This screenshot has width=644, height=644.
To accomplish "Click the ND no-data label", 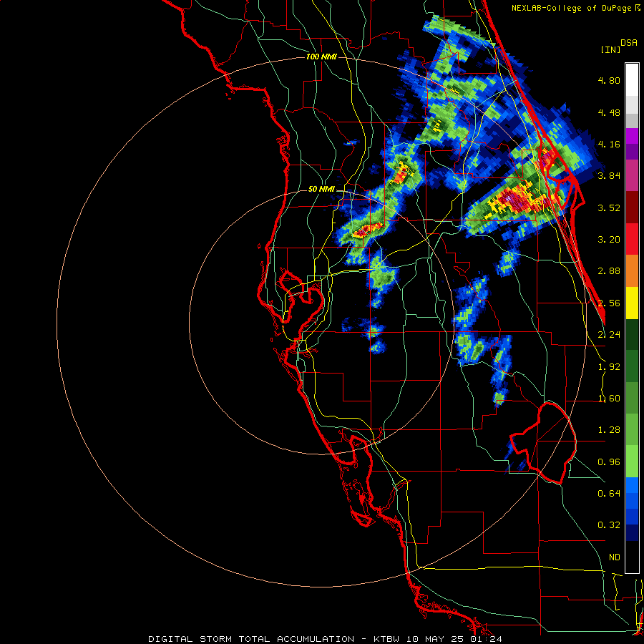I will pos(615,557).
